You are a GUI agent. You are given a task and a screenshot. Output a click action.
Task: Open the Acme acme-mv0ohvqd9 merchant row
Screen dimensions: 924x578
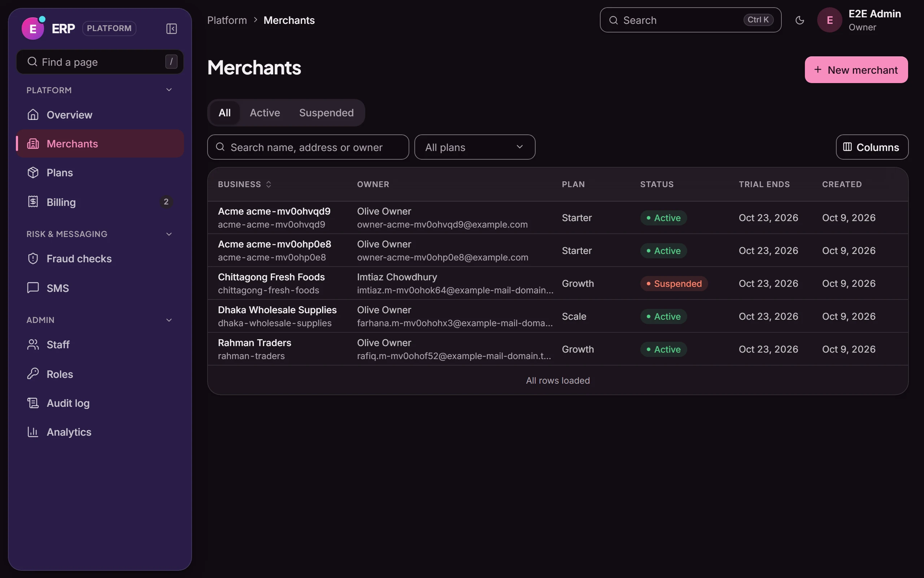(558, 217)
